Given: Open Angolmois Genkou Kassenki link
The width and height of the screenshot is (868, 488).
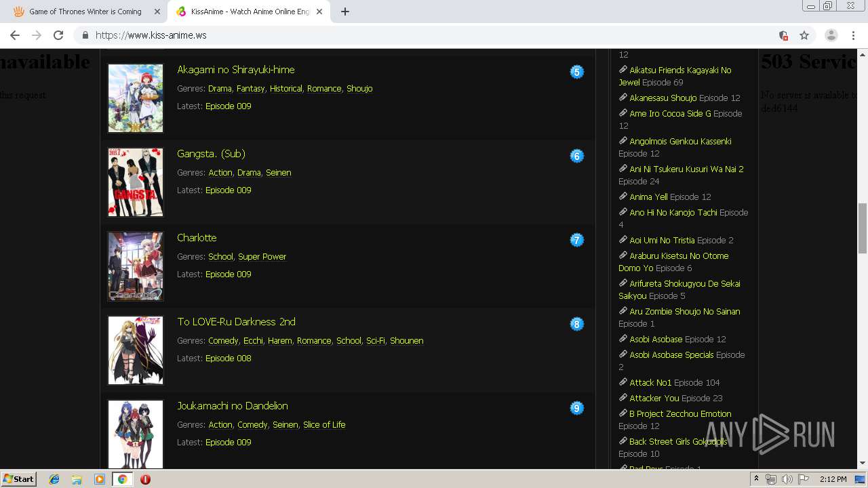Looking at the screenshot, I should (x=680, y=142).
